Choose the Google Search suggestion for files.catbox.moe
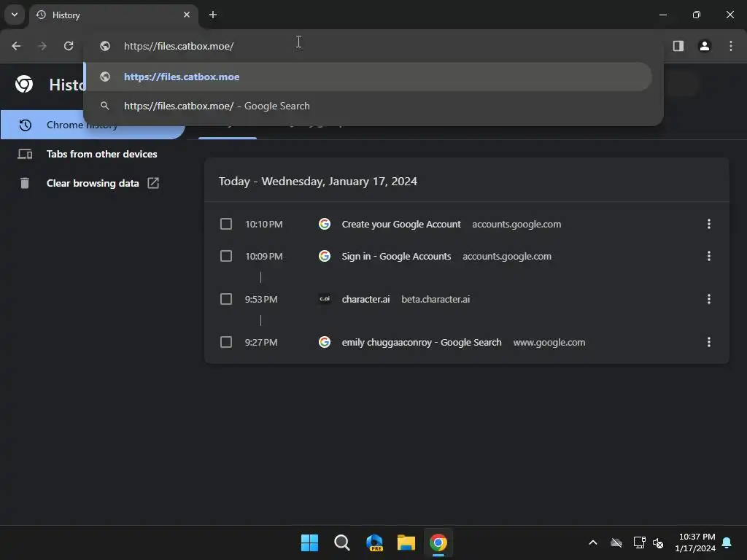The height and width of the screenshot is (560, 747). pos(368,106)
